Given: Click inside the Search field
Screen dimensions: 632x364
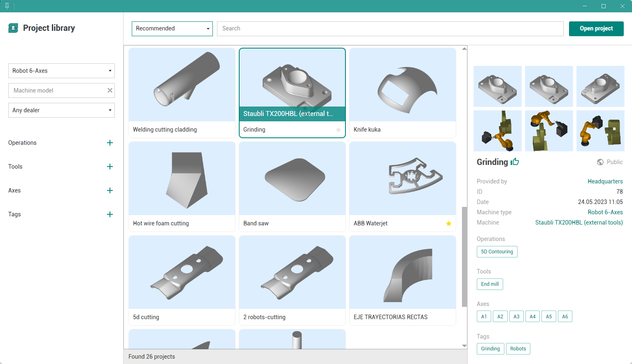Looking at the screenshot, I should 390,29.
